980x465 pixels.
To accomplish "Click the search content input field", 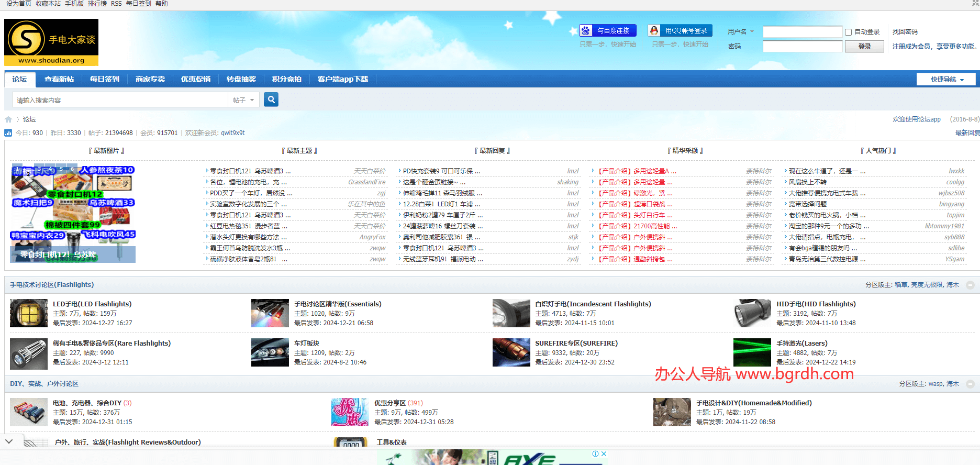I will click(x=120, y=100).
